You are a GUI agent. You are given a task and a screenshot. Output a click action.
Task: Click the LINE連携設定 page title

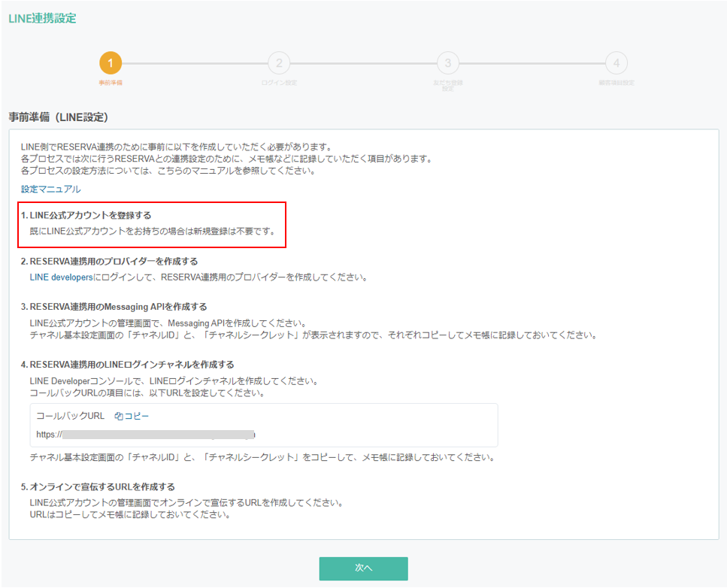[x=42, y=18]
